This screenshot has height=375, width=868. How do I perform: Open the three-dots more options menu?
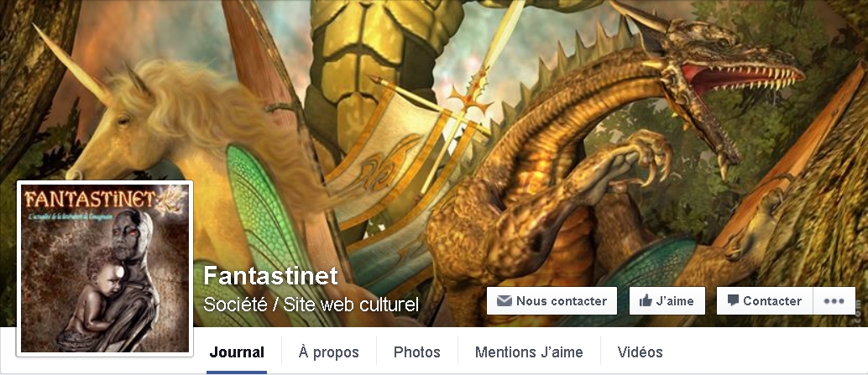tap(834, 301)
